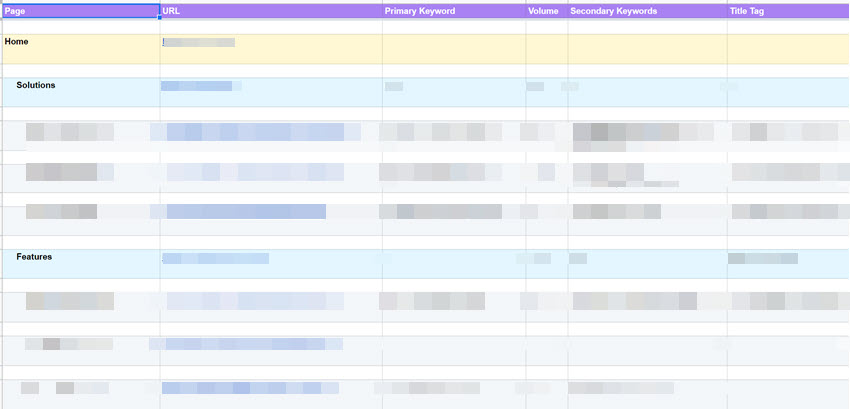Select the Title Tag cell in Home row

(x=788, y=48)
